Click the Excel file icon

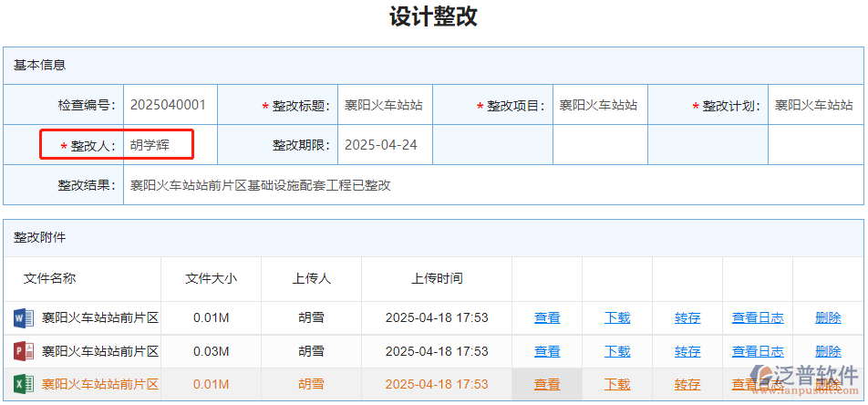tap(23, 384)
